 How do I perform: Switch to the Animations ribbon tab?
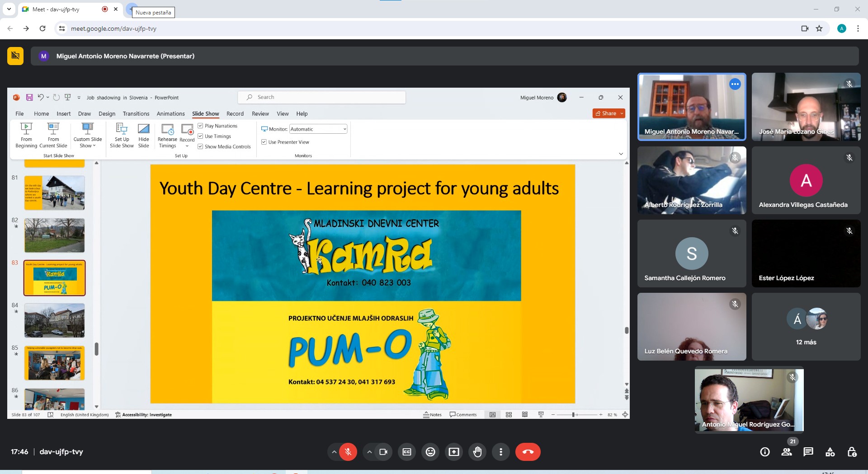coord(170,114)
